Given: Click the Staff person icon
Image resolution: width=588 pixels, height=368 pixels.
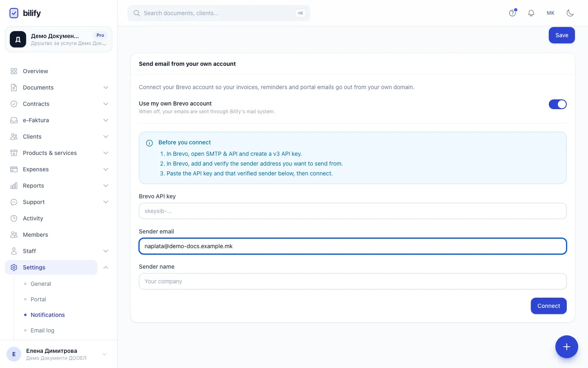Looking at the screenshot, I should pos(14,251).
